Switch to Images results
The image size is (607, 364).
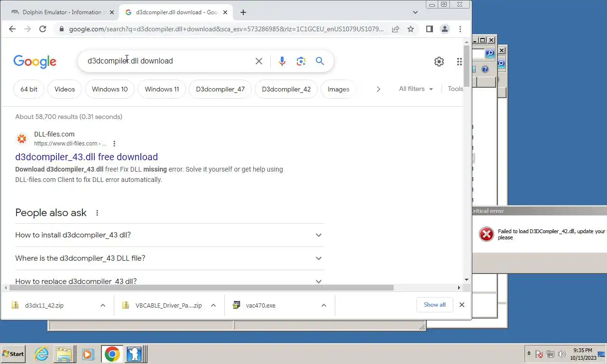338,89
